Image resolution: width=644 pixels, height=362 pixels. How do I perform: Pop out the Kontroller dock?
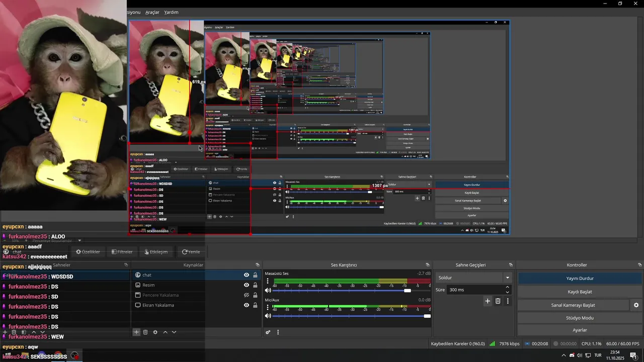(x=640, y=265)
